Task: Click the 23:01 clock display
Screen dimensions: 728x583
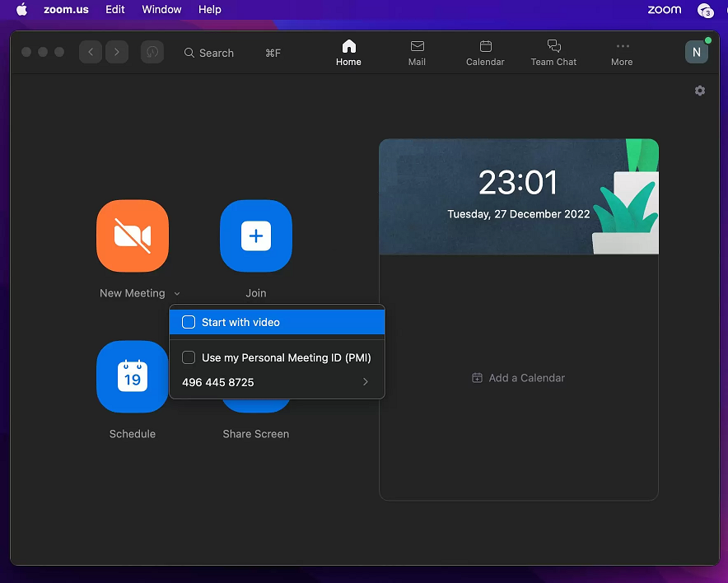Action: click(x=518, y=183)
